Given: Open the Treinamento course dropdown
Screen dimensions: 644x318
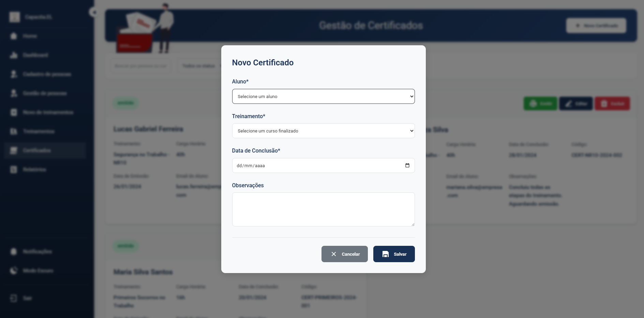Looking at the screenshot, I should [x=323, y=131].
